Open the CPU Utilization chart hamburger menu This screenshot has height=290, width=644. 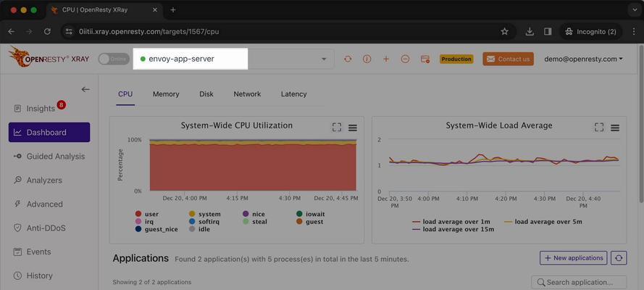352,128
